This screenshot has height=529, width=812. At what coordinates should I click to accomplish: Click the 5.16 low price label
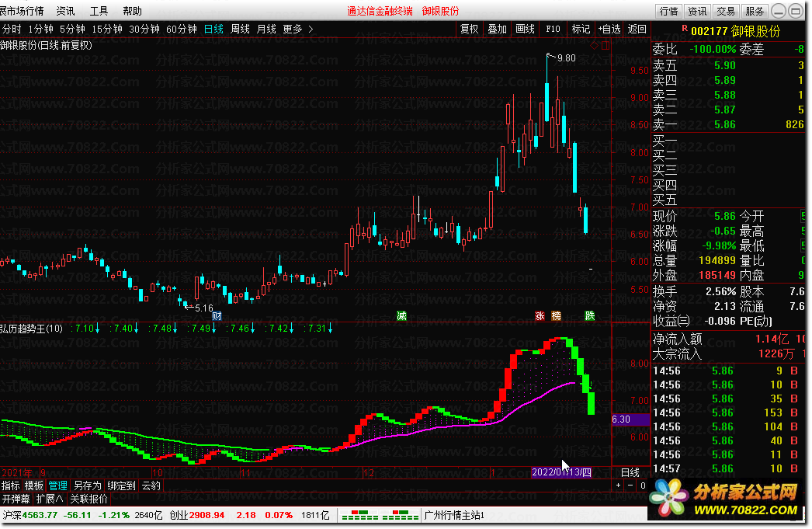click(x=204, y=308)
